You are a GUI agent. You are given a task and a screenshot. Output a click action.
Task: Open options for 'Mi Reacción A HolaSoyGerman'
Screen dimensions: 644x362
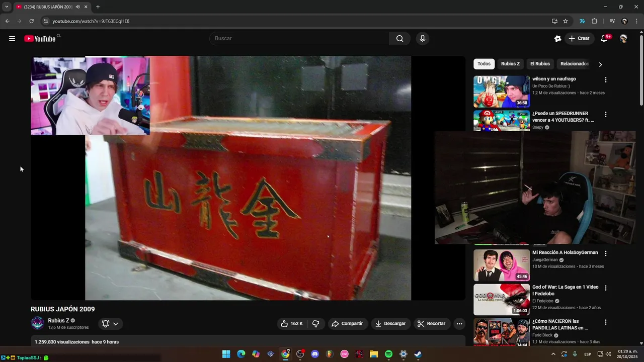pos(606,253)
